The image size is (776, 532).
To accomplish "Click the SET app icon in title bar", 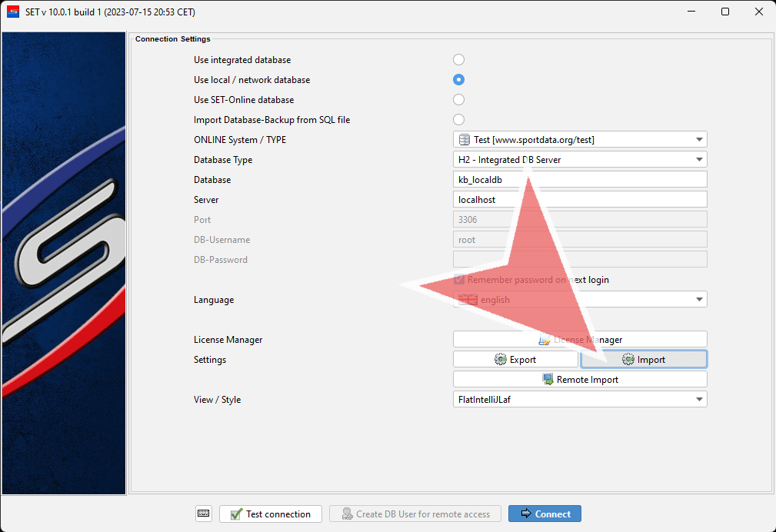I will click(x=13, y=12).
